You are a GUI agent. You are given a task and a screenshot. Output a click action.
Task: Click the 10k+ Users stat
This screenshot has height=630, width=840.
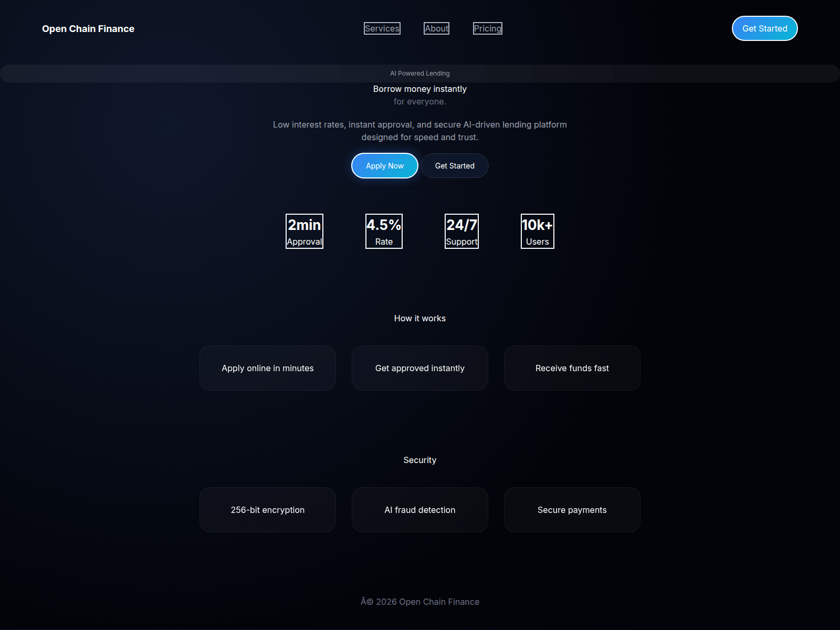(537, 231)
